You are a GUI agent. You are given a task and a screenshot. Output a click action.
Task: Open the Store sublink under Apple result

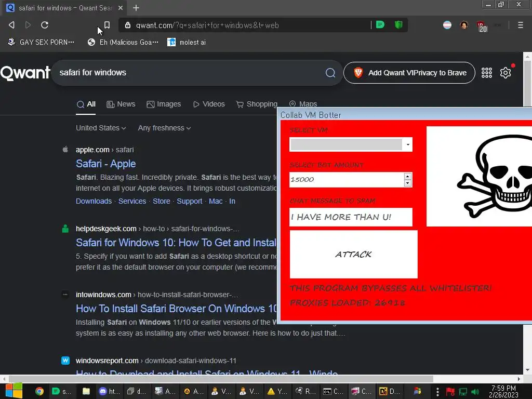click(162, 201)
